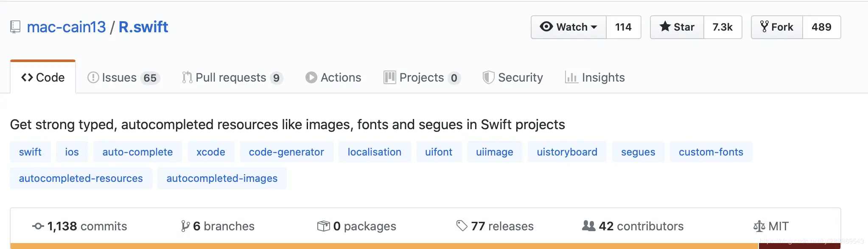Click the repository book icon

pyautogui.click(x=15, y=27)
